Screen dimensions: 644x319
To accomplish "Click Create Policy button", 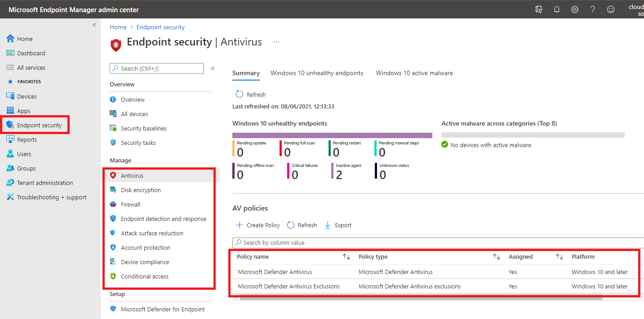I will point(258,225).
